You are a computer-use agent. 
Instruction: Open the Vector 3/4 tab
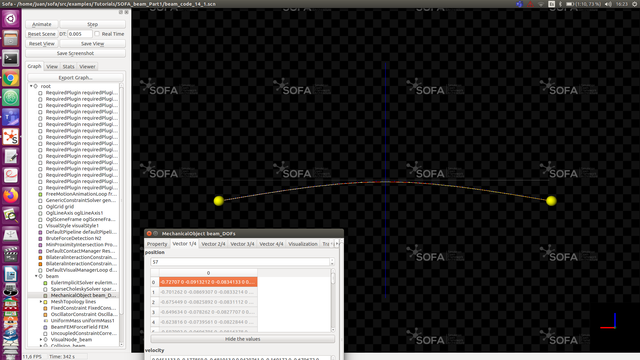(x=242, y=244)
